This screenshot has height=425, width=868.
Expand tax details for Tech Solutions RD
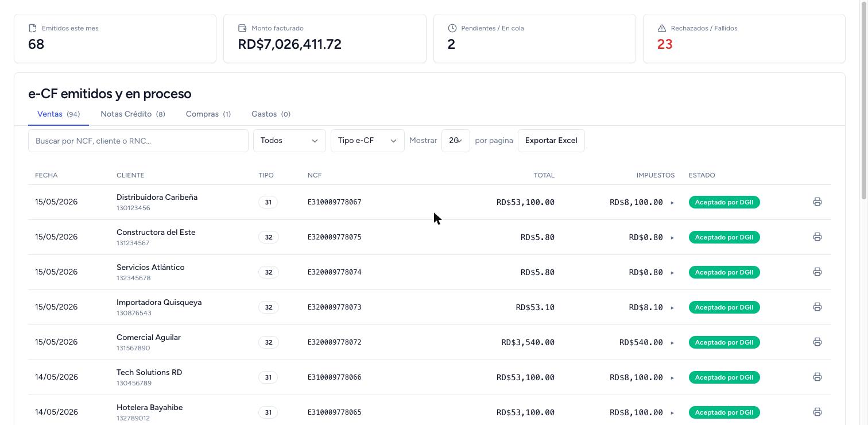[672, 378]
